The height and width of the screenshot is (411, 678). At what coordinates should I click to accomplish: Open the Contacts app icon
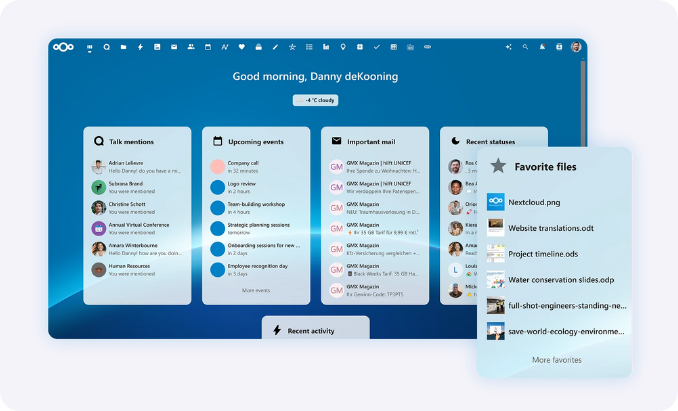[191, 47]
